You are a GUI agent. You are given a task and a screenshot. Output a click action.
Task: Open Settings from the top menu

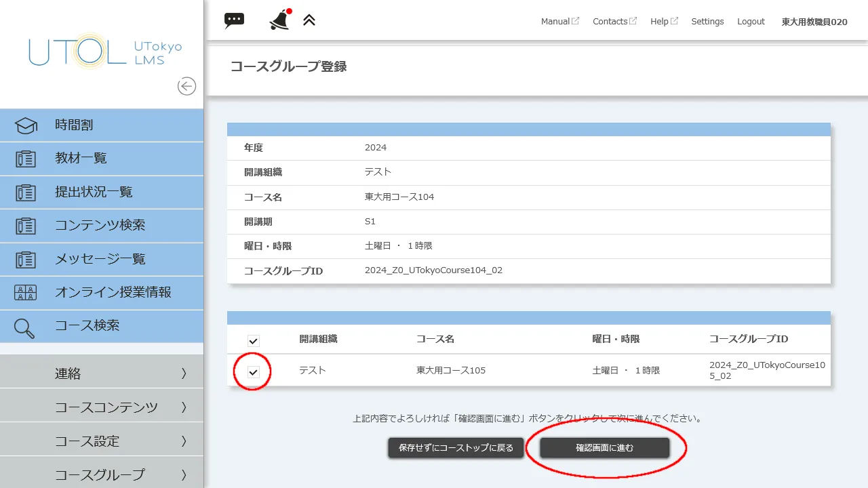707,21
